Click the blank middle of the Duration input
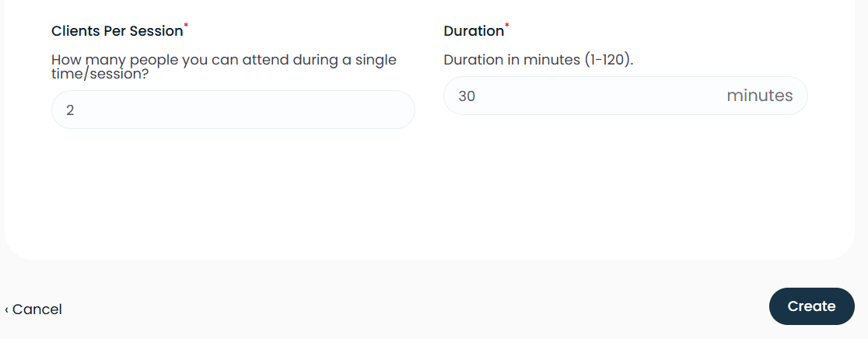 (598, 96)
